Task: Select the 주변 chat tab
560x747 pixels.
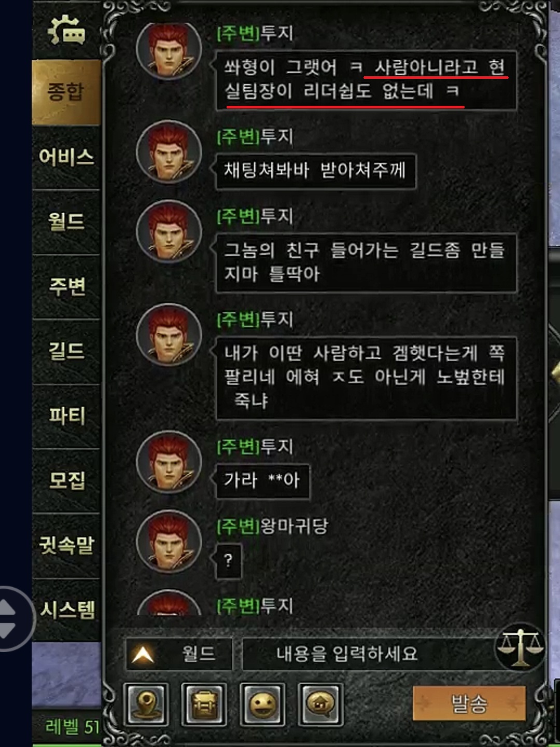Action: 66,286
